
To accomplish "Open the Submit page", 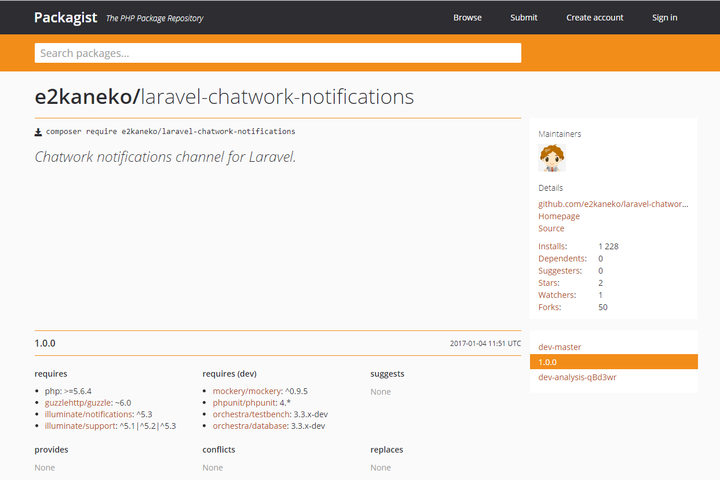I will tap(523, 17).
